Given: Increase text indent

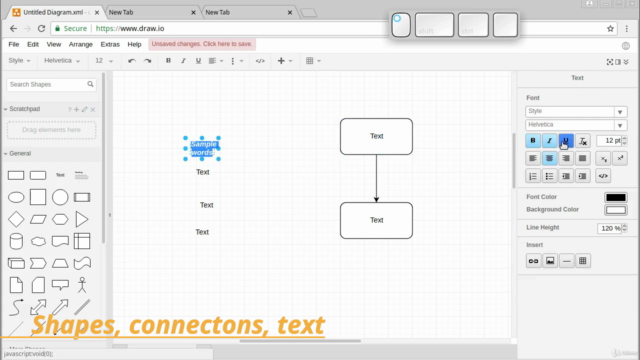Looking at the screenshot, I should pyautogui.click(x=583, y=176).
